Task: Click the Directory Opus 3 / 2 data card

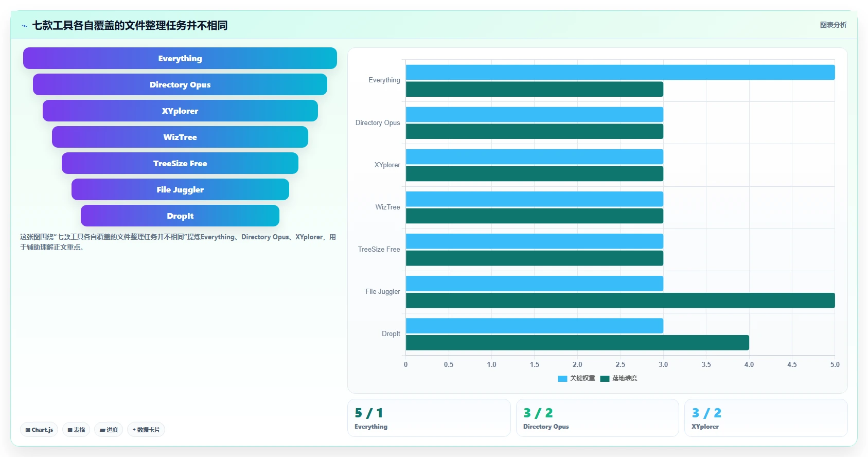Action: 597,418
